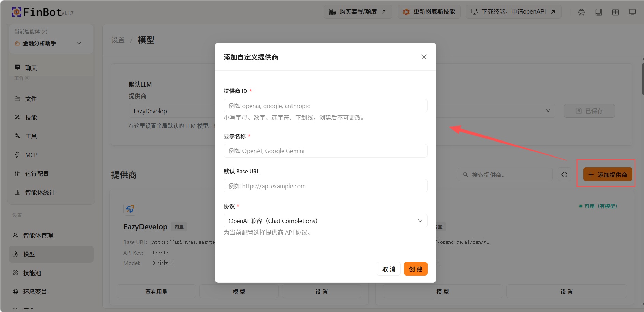Viewport: 644px width, 312px height.
Task: Click 查看用量 on EazyDevelop card
Action: coord(156,292)
